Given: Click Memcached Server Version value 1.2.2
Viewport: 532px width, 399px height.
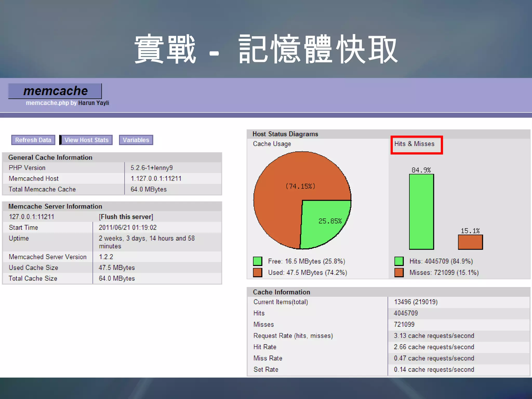Looking at the screenshot, I should tap(106, 257).
